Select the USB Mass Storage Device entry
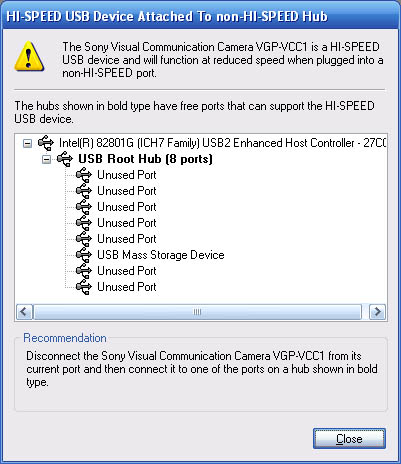 [161, 255]
